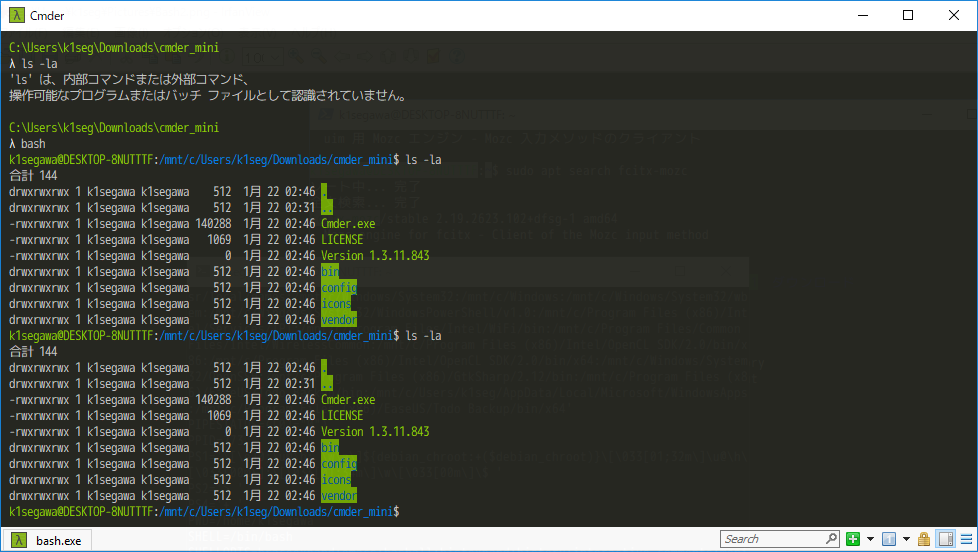Screen dimensions: 978x552
Task: Toggle the scrollbar panel visibility icon
Action: click(x=946, y=539)
